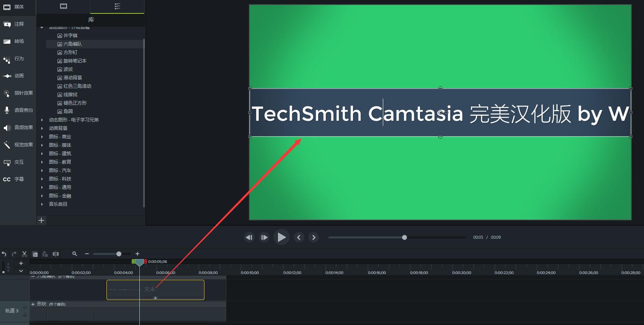Add a new track with plus button
This screenshot has width=644, height=325.
click(21, 263)
